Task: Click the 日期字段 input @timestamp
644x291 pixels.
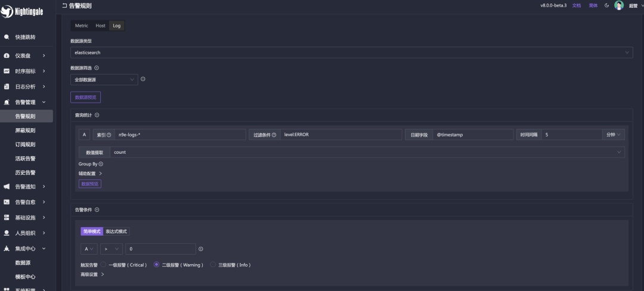Action: [x=473, y=135]
